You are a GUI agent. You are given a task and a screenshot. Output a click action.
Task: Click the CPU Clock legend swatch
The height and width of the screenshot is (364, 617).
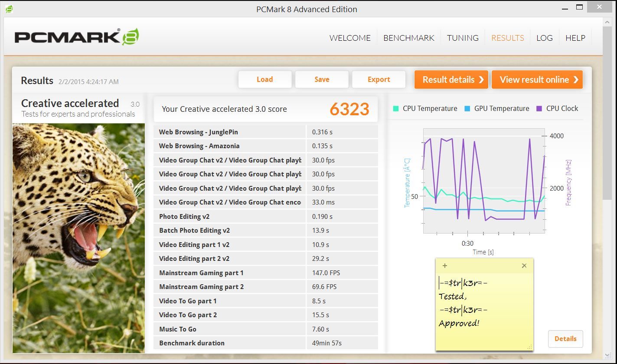[x=539, y=109]
